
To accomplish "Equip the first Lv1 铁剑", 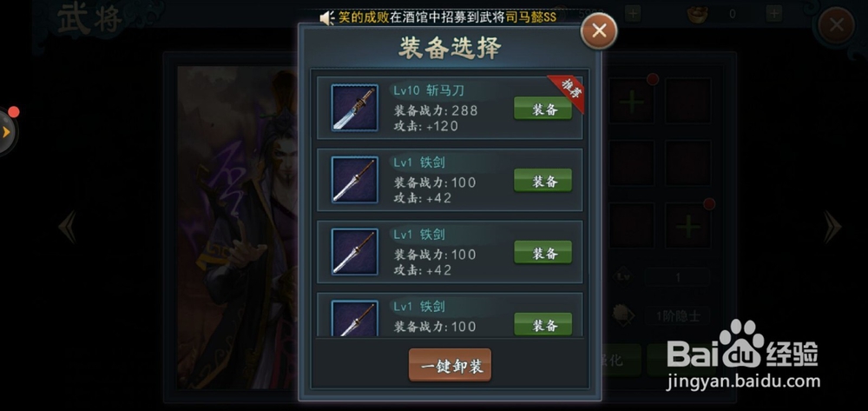I will coord(542,181).
